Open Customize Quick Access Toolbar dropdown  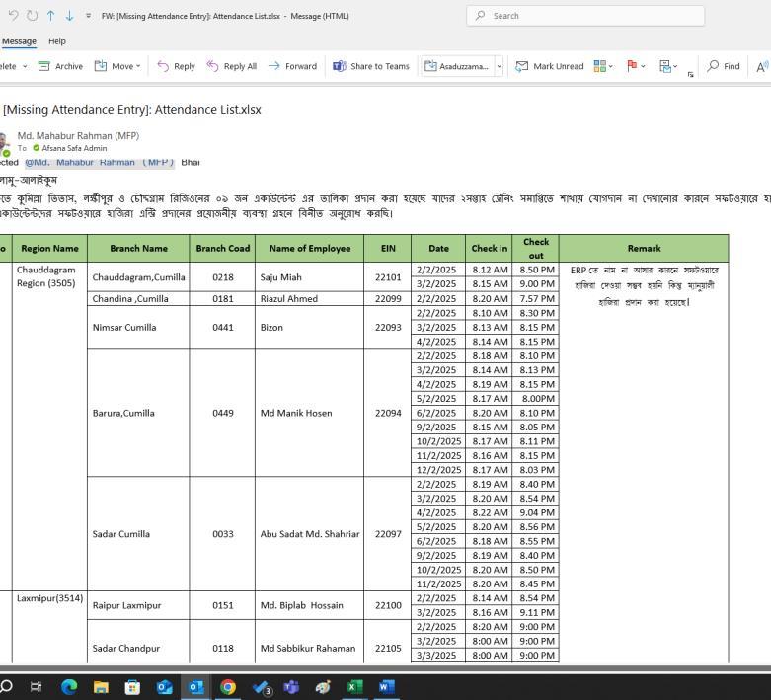pyautogui.click(x=88, y=16)
